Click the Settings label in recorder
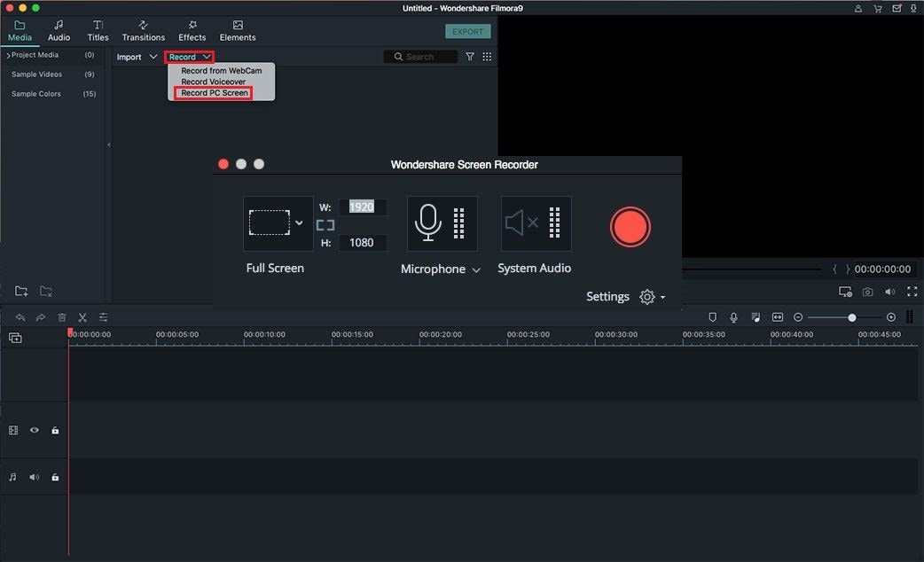This screenshot has width=924, height=562. 607,297
